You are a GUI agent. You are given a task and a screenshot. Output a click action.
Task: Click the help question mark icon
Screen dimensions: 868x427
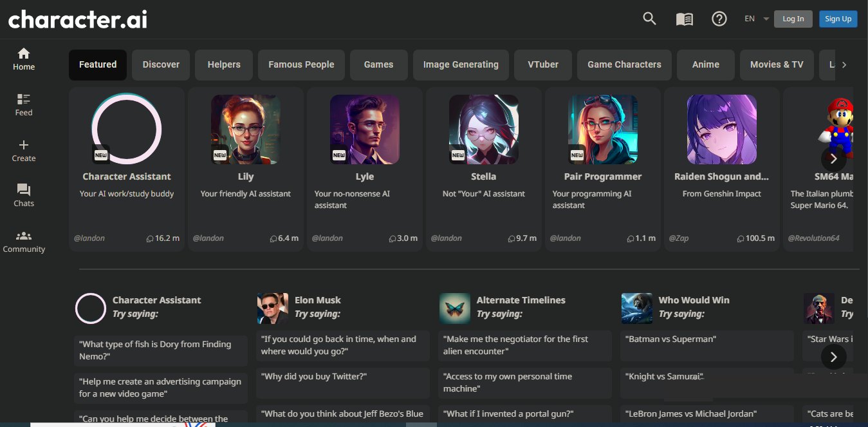click(x=719, y=19)
